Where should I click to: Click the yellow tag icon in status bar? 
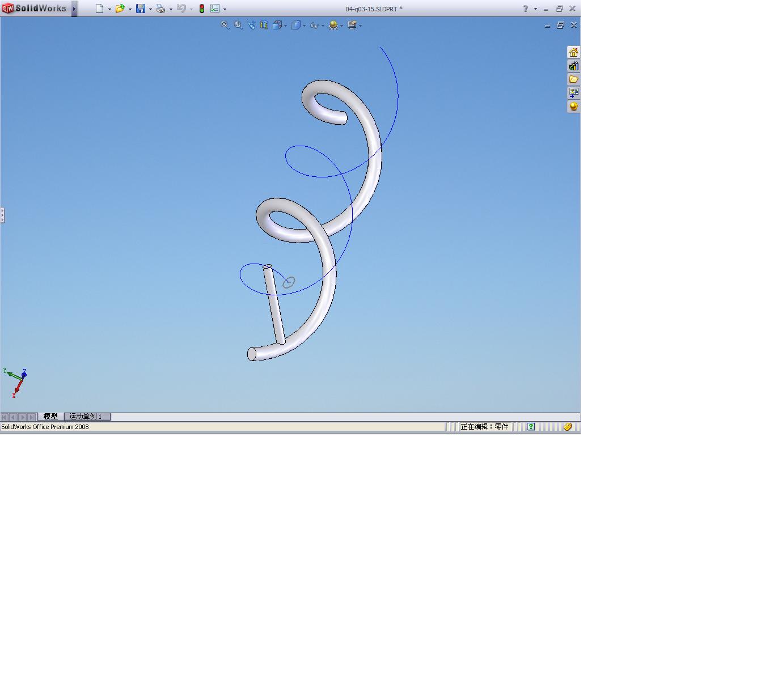(x=568, y=427)
